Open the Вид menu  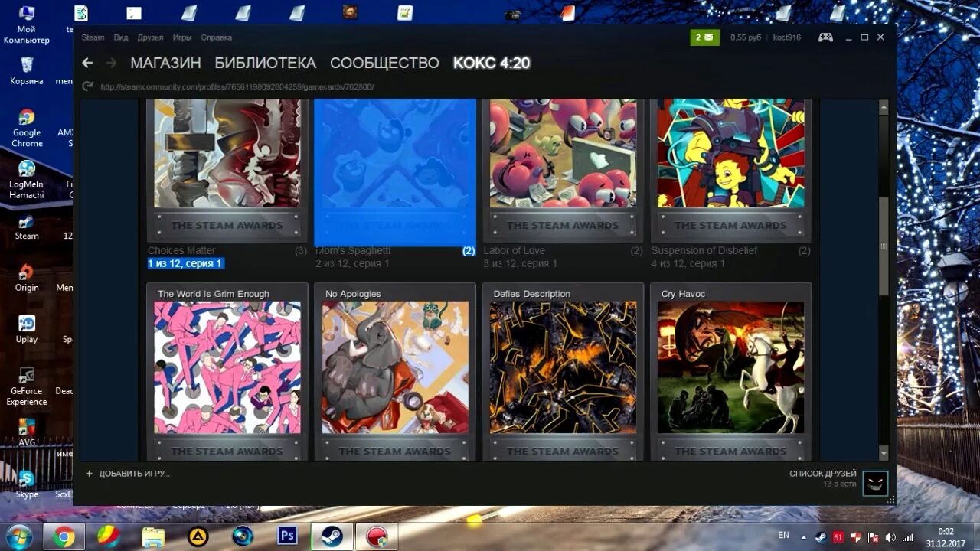coord(121,37)
